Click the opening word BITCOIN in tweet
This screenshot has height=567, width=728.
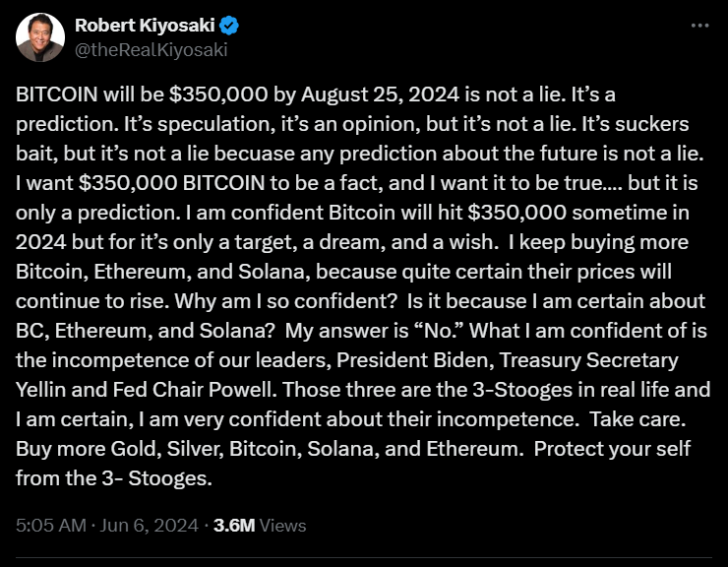coord(52,94)
